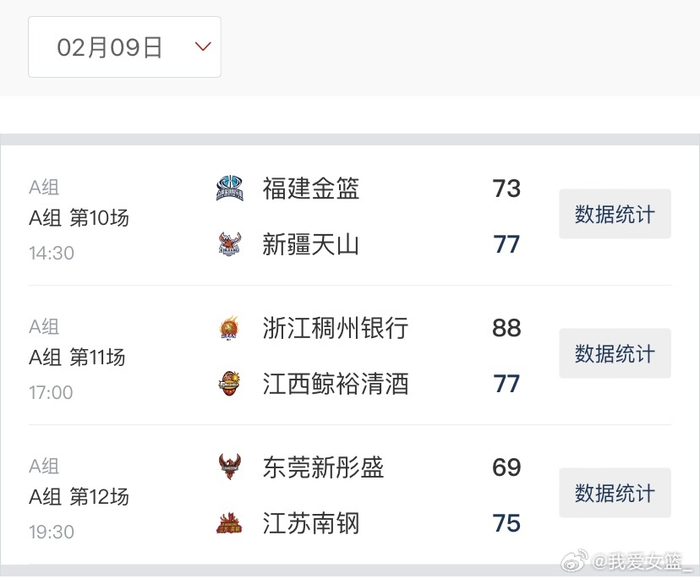Viewport: 700px width, 579px height.
Task: Click the A组 第11场 match label
Action: [x=79, y=357]
